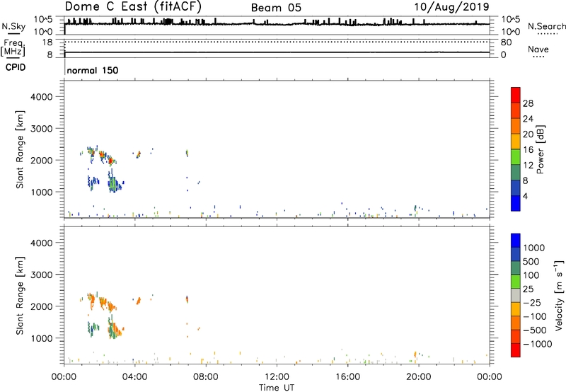Click the "Power [dB]" colorbar label
This screenshot has width=566, height=392.
540,149
